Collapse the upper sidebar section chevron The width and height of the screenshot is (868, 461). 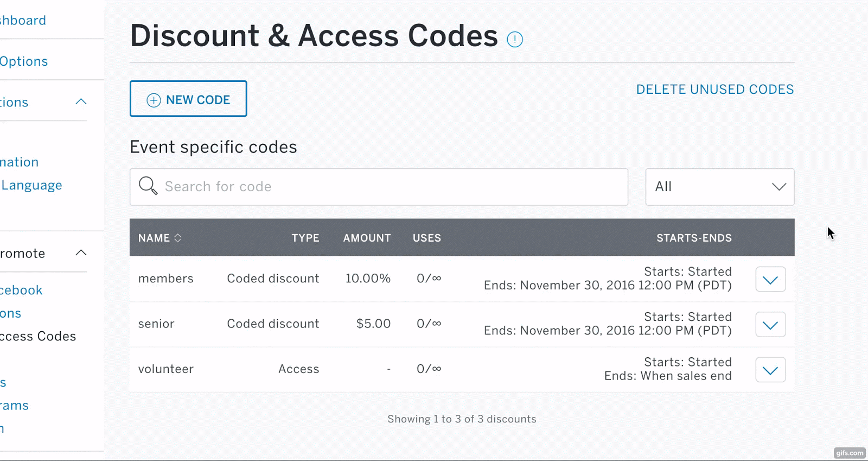pos(81,102)
